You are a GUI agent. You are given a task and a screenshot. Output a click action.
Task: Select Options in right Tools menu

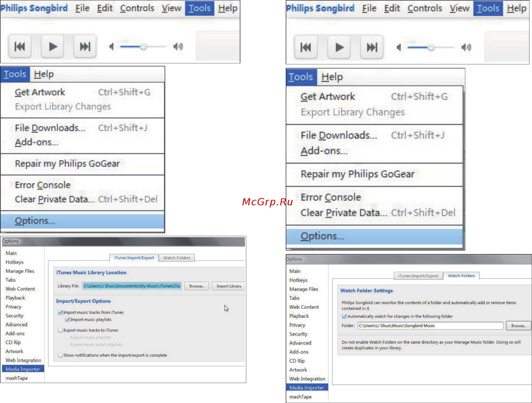point(375,236)
